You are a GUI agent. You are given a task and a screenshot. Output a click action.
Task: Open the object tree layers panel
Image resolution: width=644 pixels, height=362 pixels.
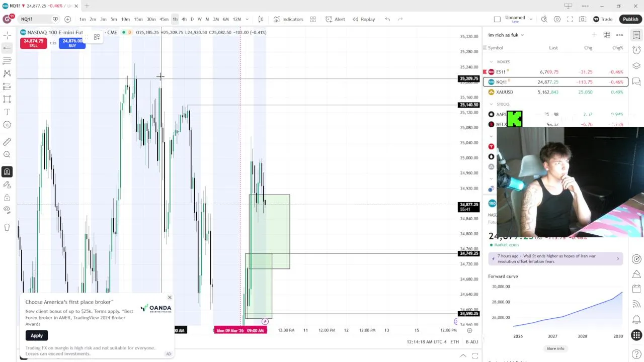coord(636,66)
